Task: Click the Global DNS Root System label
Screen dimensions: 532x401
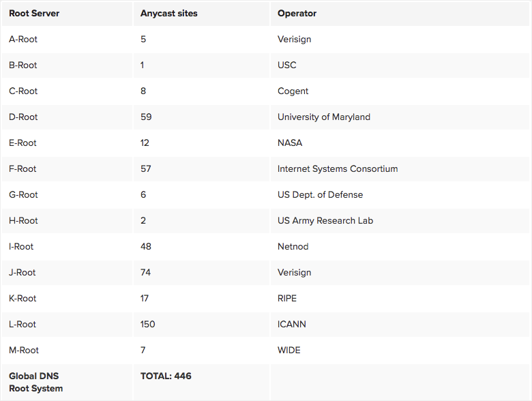Action: tap(35, 383)
